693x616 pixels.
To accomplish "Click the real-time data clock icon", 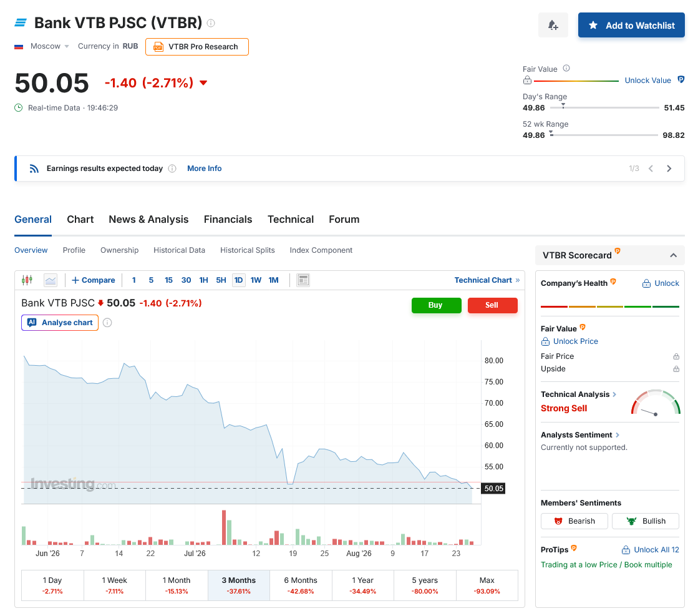I will 19,107.
